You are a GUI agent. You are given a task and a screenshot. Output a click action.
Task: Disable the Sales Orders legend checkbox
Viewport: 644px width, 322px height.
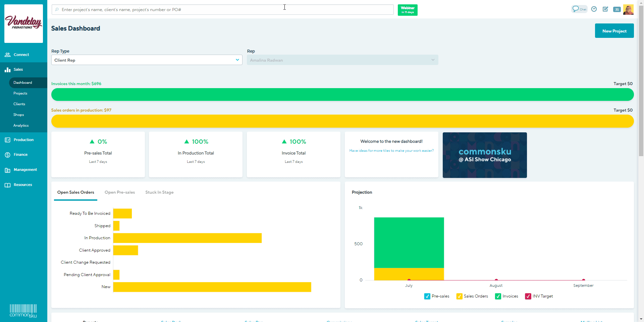coord(459,296)
